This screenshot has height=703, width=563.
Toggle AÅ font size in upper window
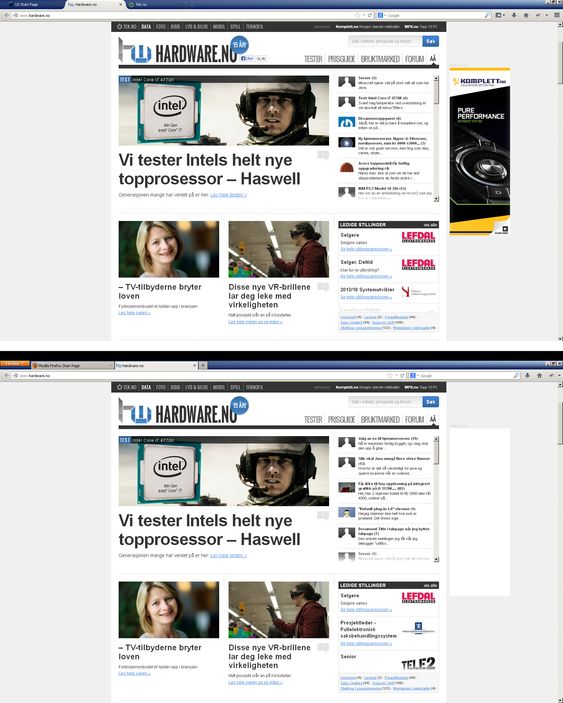tap(433, 59)
